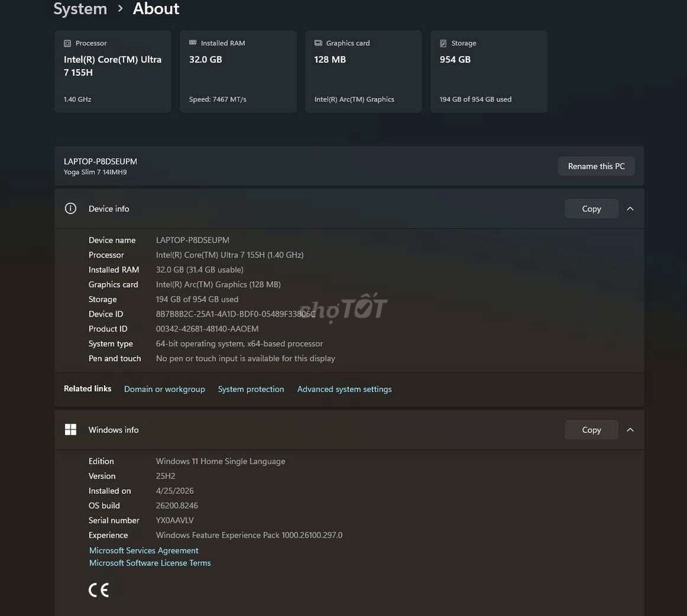Viewport: 687px width, 616px height.
Task: Select the Storage summary card
Action: (x=488, y=71)
